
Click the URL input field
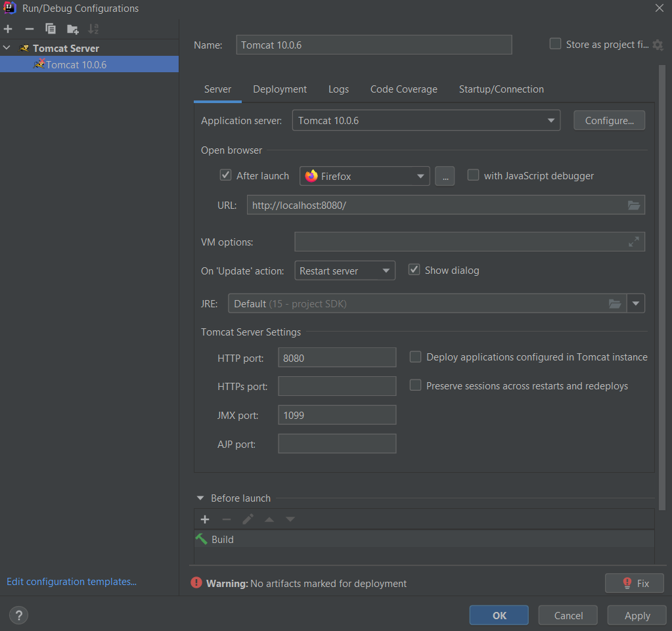click(x=446, y=206)
